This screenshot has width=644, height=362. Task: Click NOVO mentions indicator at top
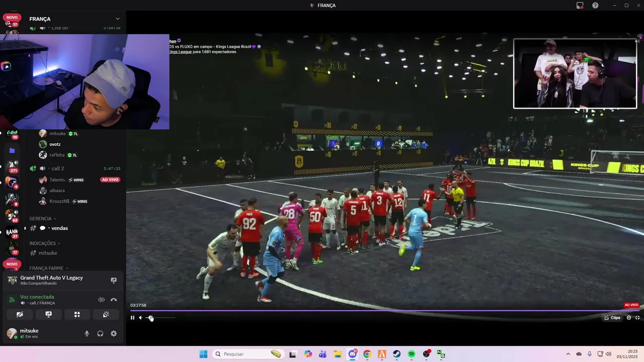tap(12, 18)
